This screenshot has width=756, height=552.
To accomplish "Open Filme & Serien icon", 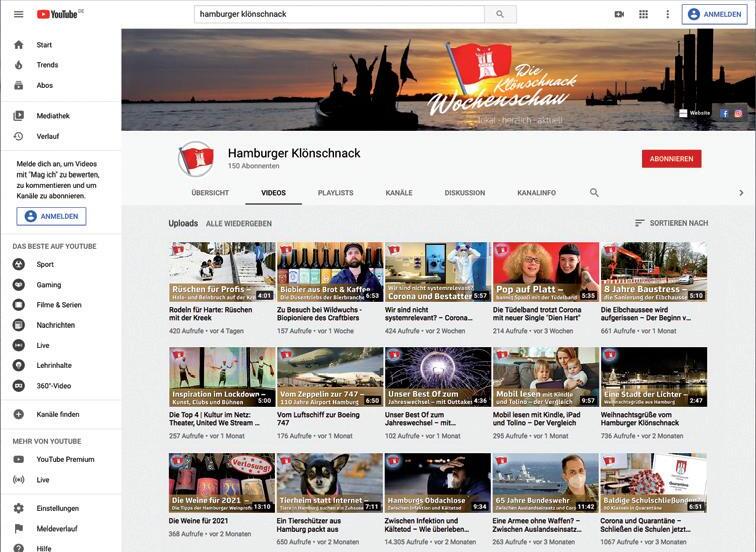I will [x=18, y=305].
